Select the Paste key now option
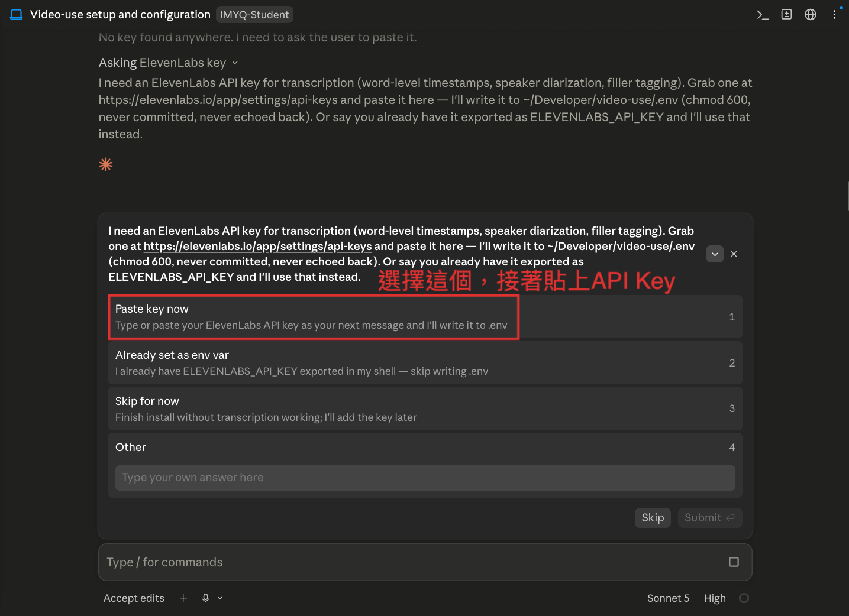 425,317
